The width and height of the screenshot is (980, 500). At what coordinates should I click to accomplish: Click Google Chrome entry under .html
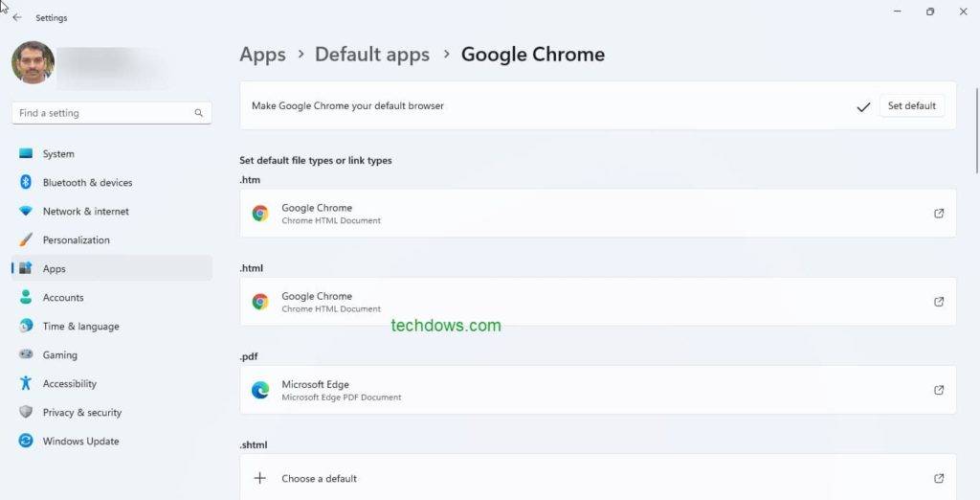[x=597, y=302]
